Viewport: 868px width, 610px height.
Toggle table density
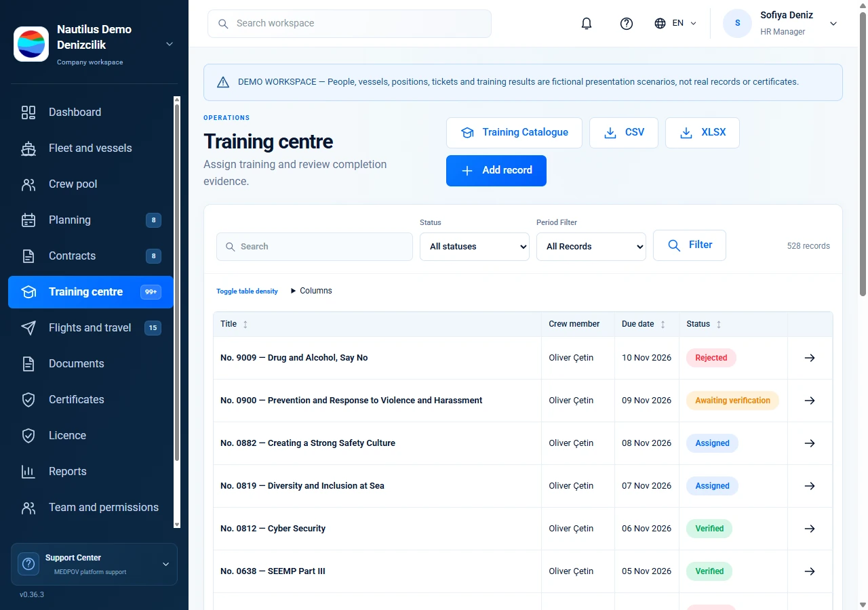(x=247, y=291)
